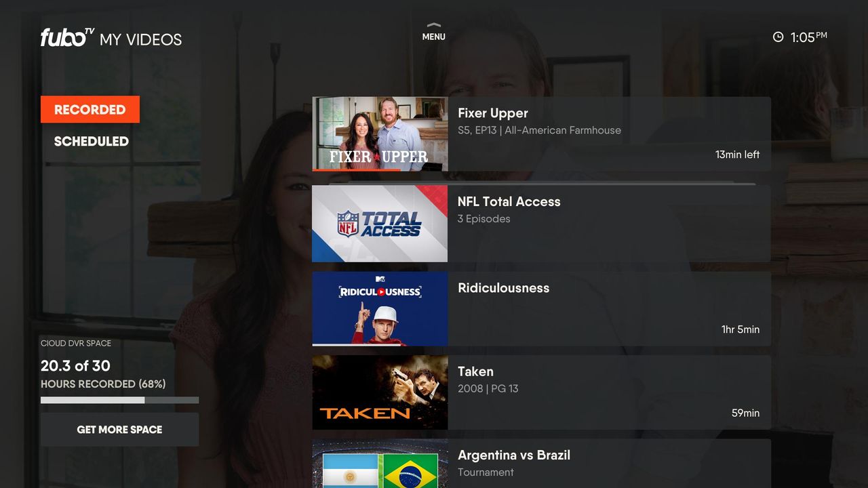This screenshot has height=488, width=868.
Task: Open the Fixer Upper thumbnail
Action: (x=380, y=134)
